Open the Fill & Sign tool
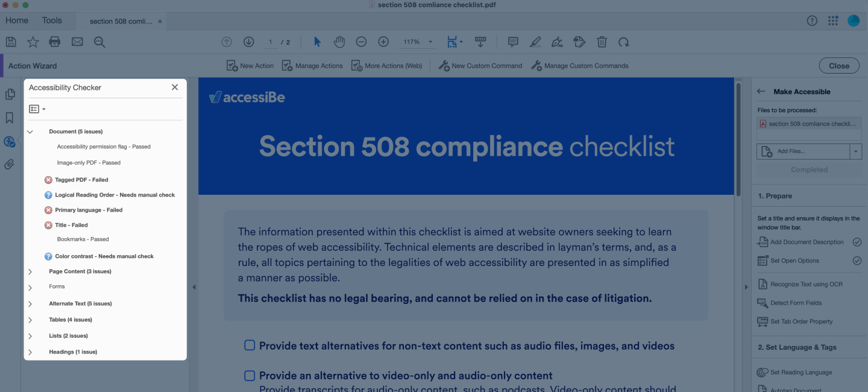The width and height of the screenshot is (868, 392). [x=579, y=42]
